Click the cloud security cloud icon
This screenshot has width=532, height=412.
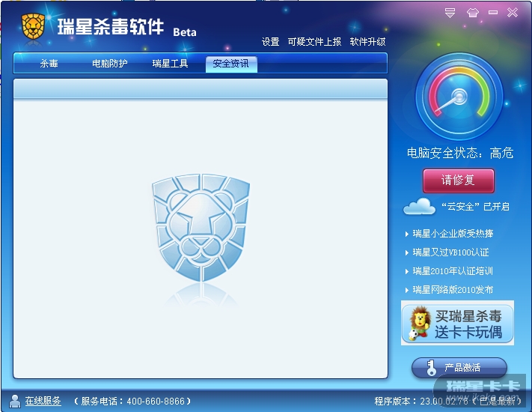tap(419, 206)
